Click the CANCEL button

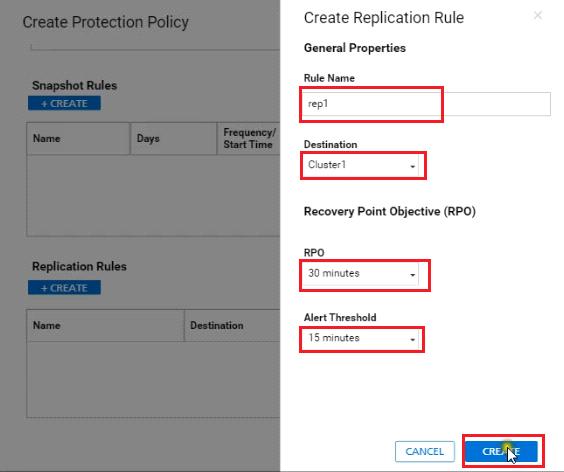(425, 451)
